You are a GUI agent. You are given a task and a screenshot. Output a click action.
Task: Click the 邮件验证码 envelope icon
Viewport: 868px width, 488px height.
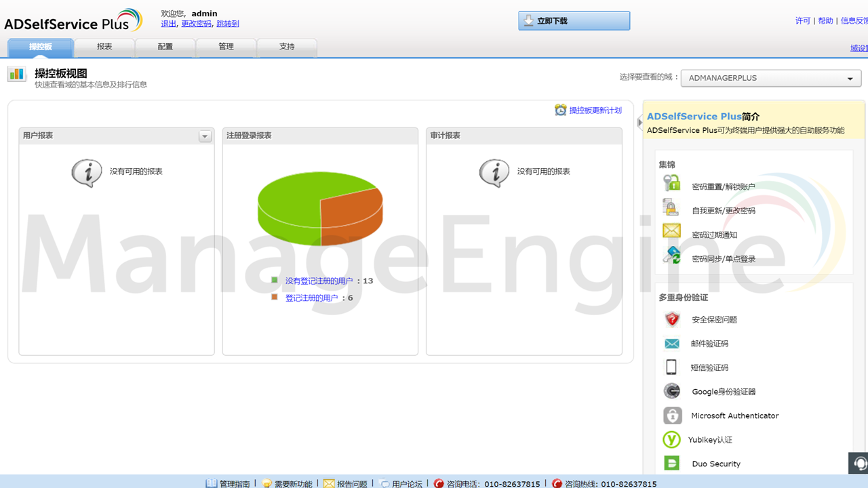point(671,344)
